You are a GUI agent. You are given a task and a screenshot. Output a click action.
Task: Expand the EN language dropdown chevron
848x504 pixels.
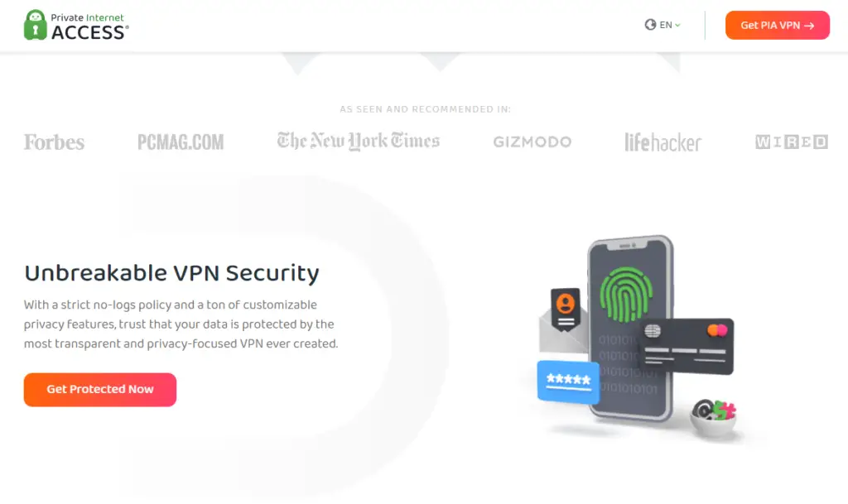[x=677, y=26]
